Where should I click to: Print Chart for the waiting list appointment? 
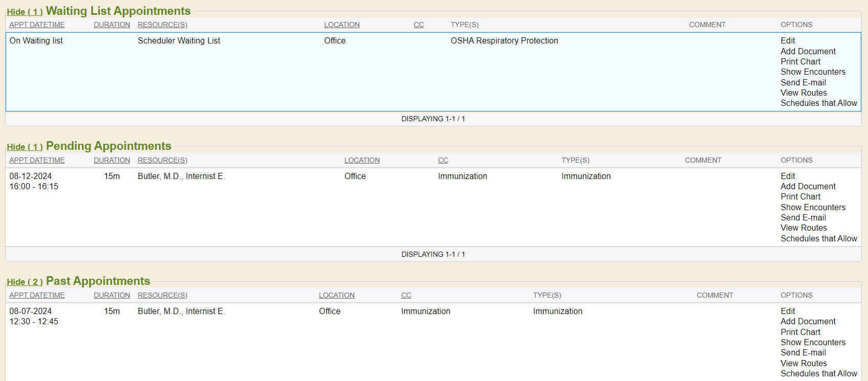click(x=800, y=61)
